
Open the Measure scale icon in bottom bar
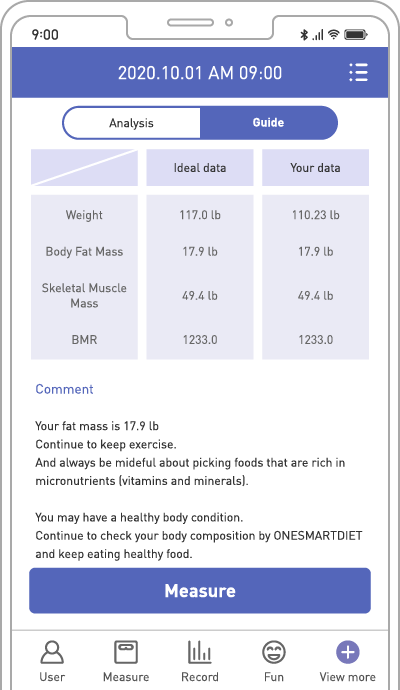[126, 652]
